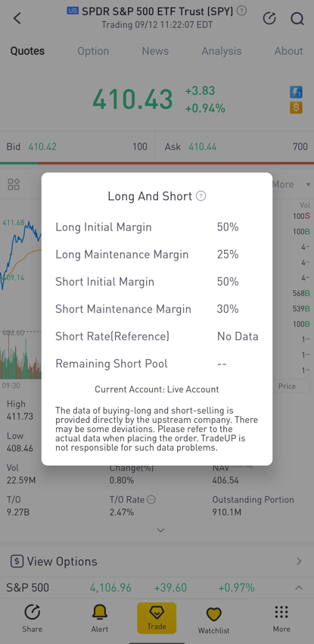Tap the back arrow icon
The height and width of the screenshot is (644, 314).
point(17,18)
